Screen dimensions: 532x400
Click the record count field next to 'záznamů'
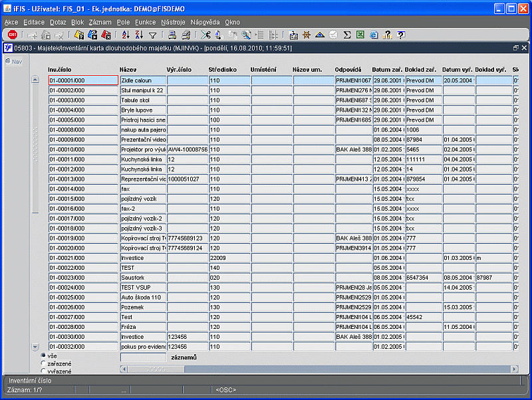143,357
